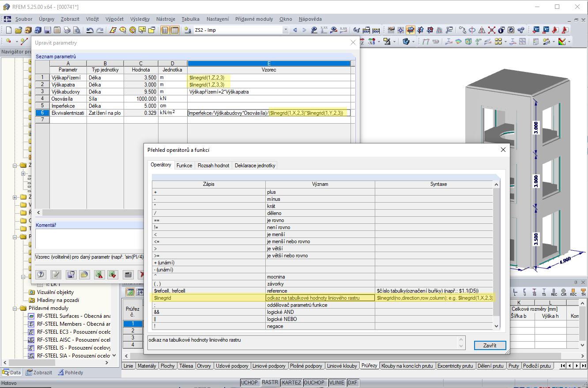588x388 pixels.
Task: Click the mirror icon in main toolbar
Action: click(482, 30)
